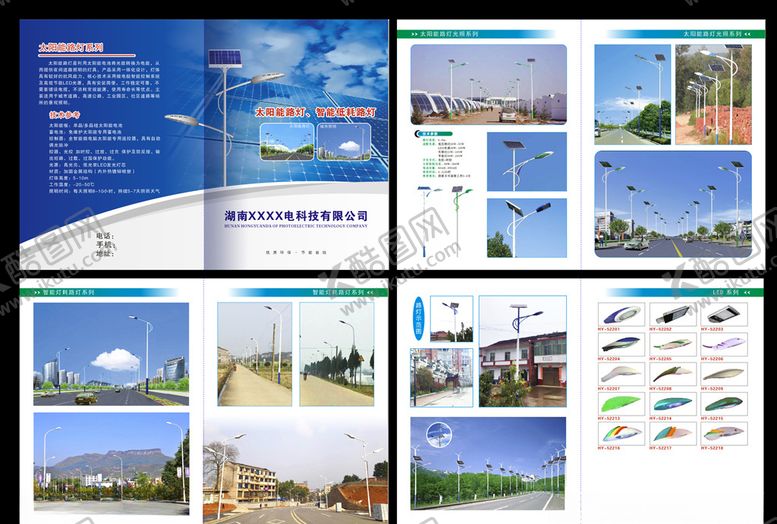Click the HY-S2201 LED lamp image
Screen dimensions: 777x524
point(619,315)
